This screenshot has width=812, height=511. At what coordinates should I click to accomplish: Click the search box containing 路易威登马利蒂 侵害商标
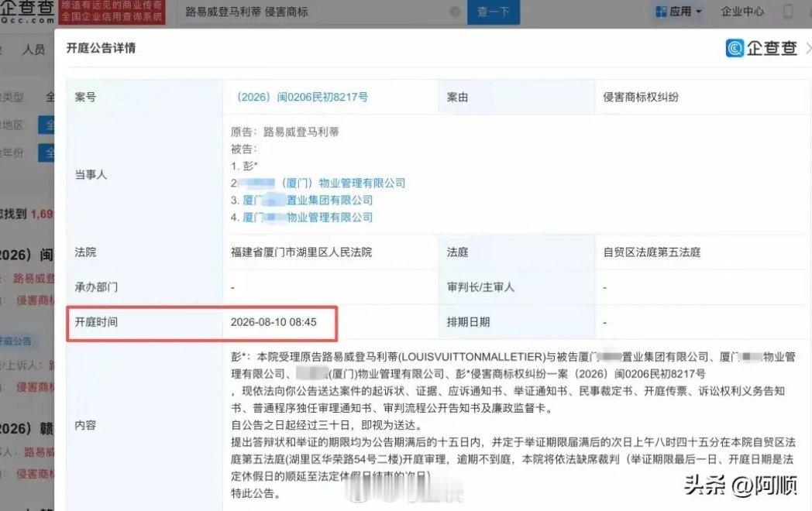322,12
